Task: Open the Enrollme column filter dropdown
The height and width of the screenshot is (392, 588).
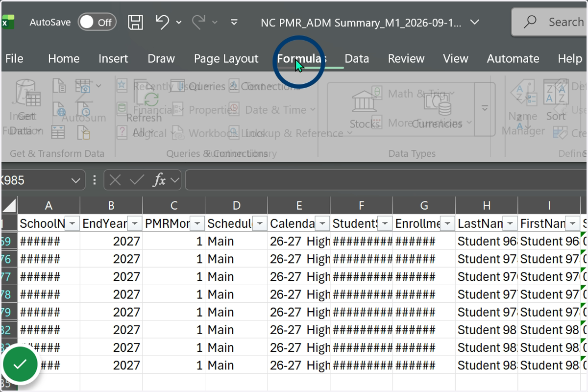Action: [447, 224]
